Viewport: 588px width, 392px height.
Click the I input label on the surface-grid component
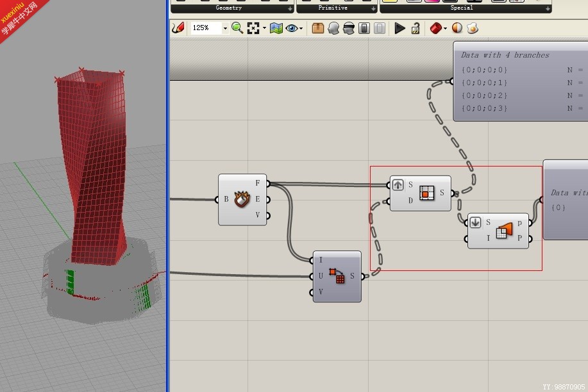488,238
